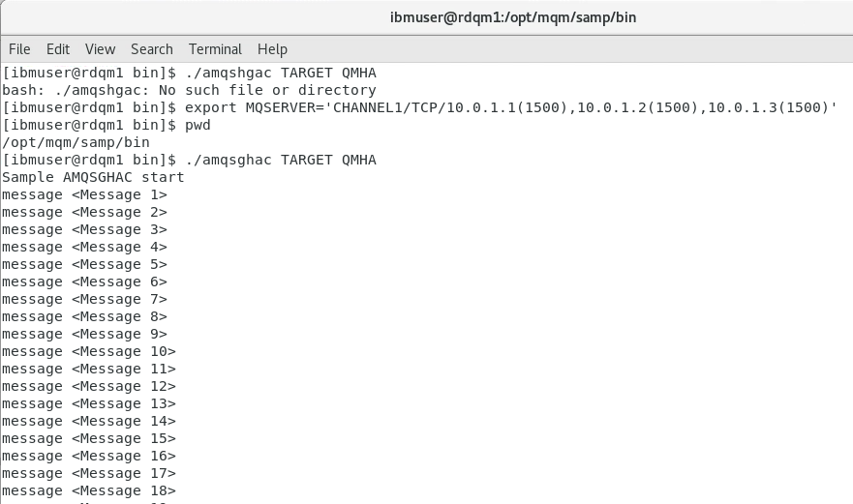Image resolution: width=853 pixels, height=504 pixels.
Task: Click the pwd command line
Action: (107, 125)
